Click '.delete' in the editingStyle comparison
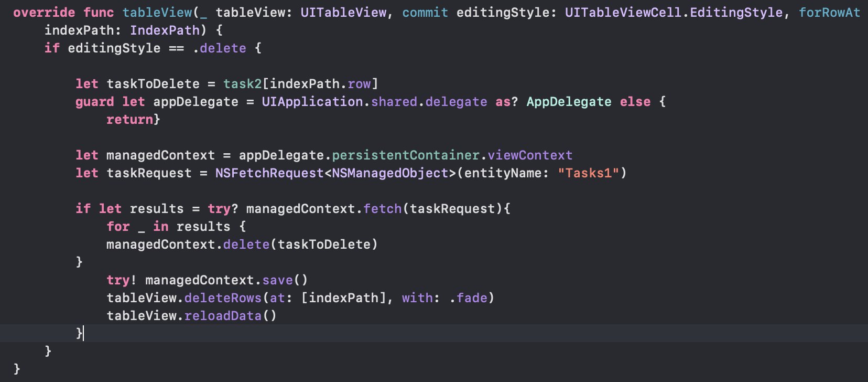 [x=219, y=48]
